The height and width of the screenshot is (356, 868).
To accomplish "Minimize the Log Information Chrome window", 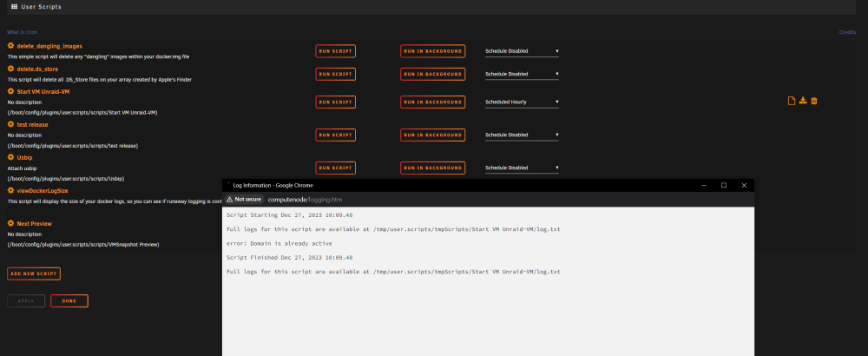I will (x=704, y=186).
